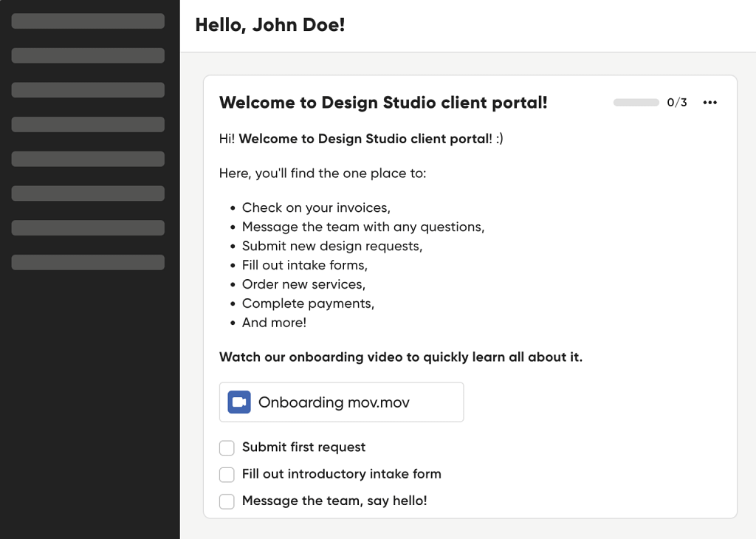The width and height of the screenshot is (756, 539).
Task: Click the 0/3 progress bar
Action: tap(636, 102)
